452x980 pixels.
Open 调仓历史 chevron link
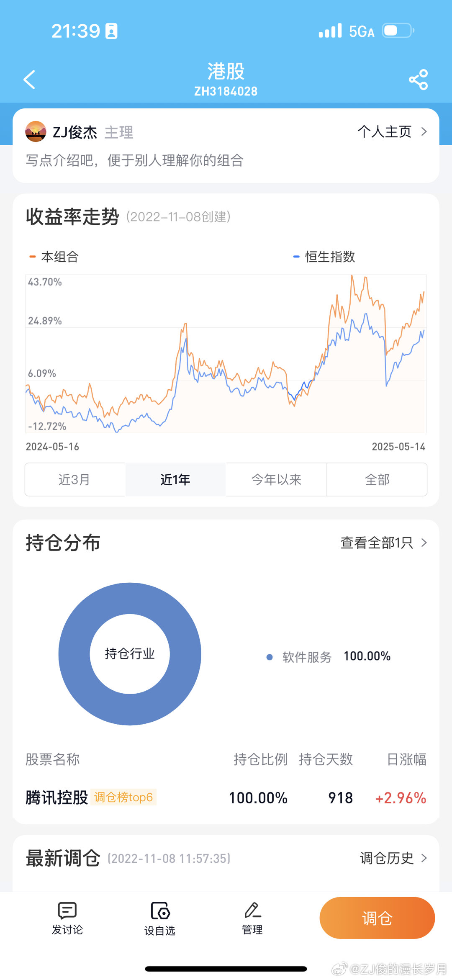point(393,858)
